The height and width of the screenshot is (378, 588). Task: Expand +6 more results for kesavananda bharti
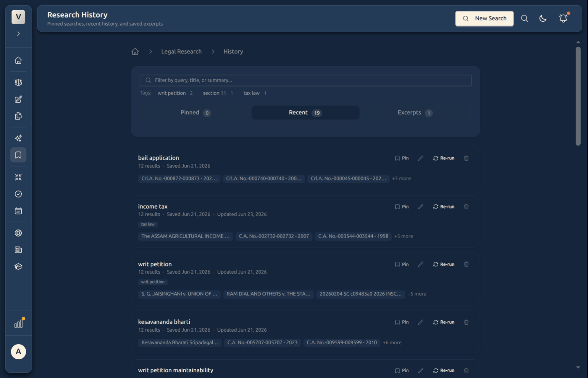pyautogui.click(x=392, y=342)
